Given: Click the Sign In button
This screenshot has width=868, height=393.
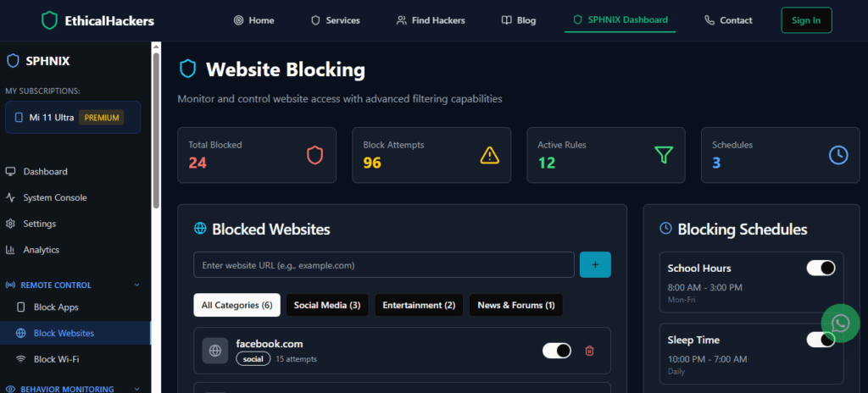Looking at the screenshot, I should click(x=805, y=20).
